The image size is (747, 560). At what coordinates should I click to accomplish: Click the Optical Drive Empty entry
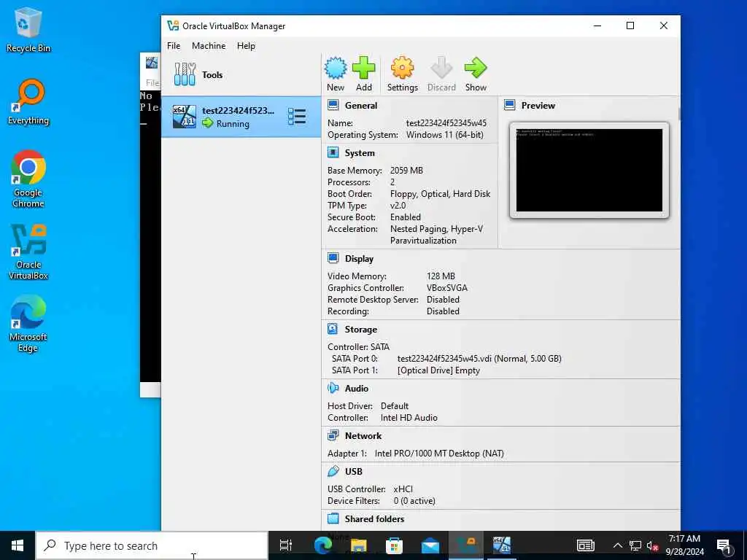(x=438, y=370)
